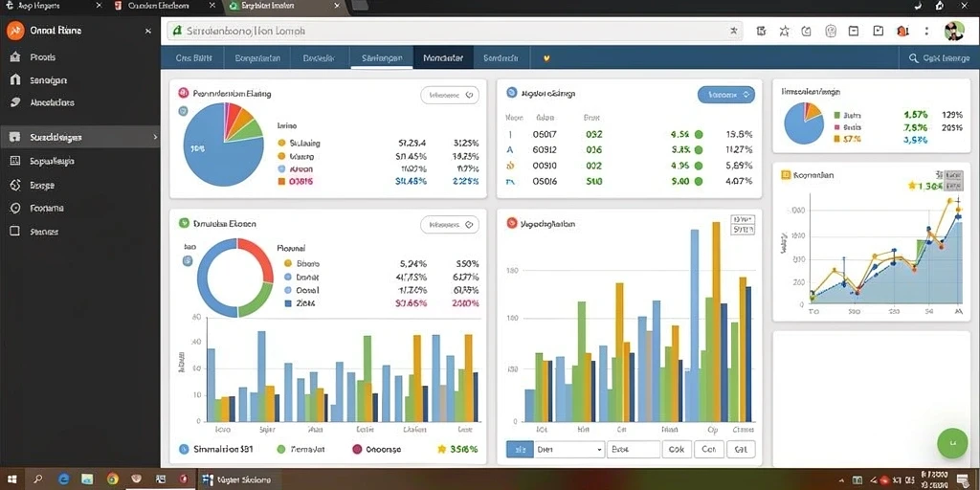Viewport: 980px width, 490px height.
Task: Click the clock icon in the sidebar
Action: pos(15,208)
